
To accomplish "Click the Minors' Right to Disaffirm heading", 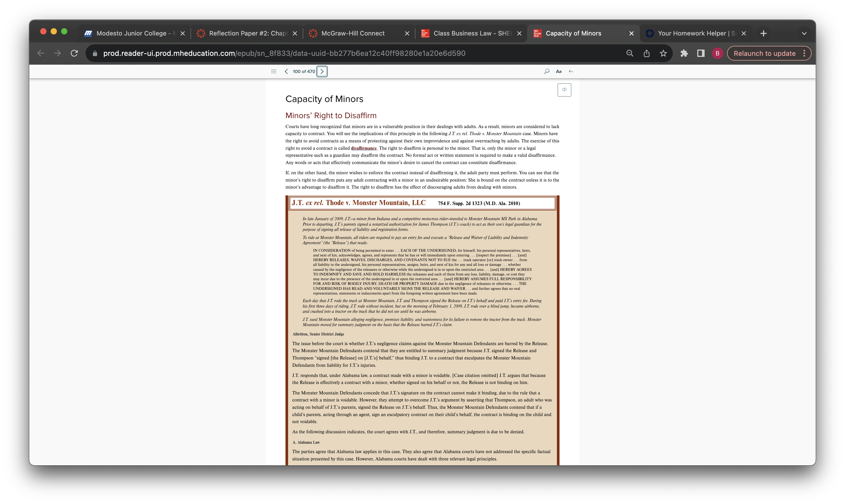I will pos(331,116).
